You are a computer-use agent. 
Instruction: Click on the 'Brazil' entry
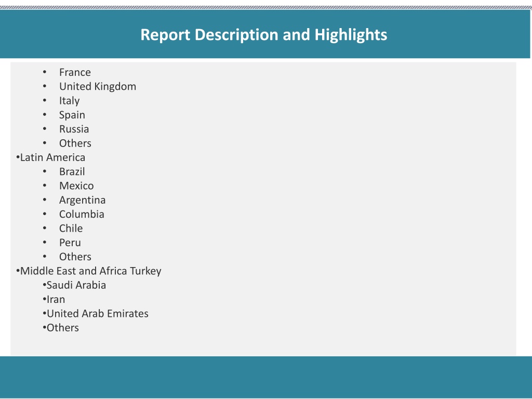(x=72, y=171)
